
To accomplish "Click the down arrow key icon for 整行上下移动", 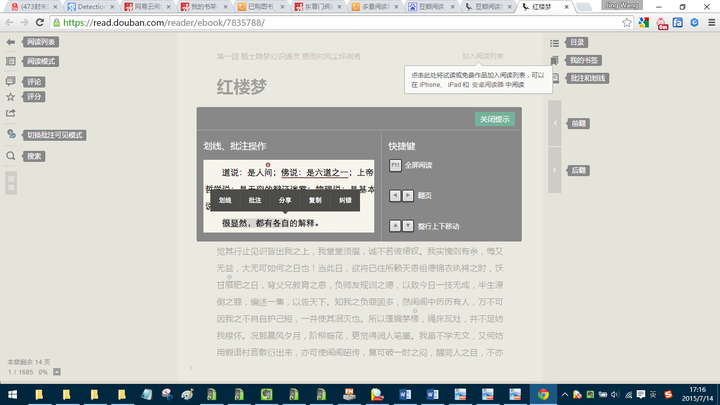I will click(x=408, y=226).
